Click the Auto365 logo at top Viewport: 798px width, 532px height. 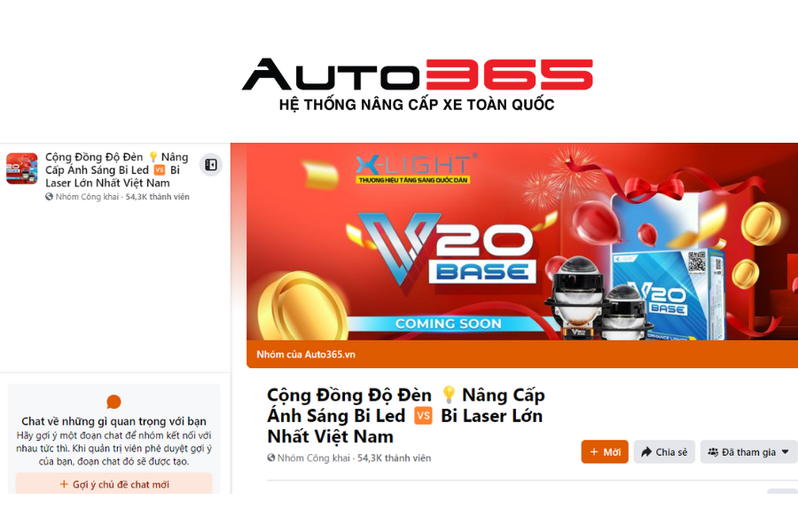418,84
